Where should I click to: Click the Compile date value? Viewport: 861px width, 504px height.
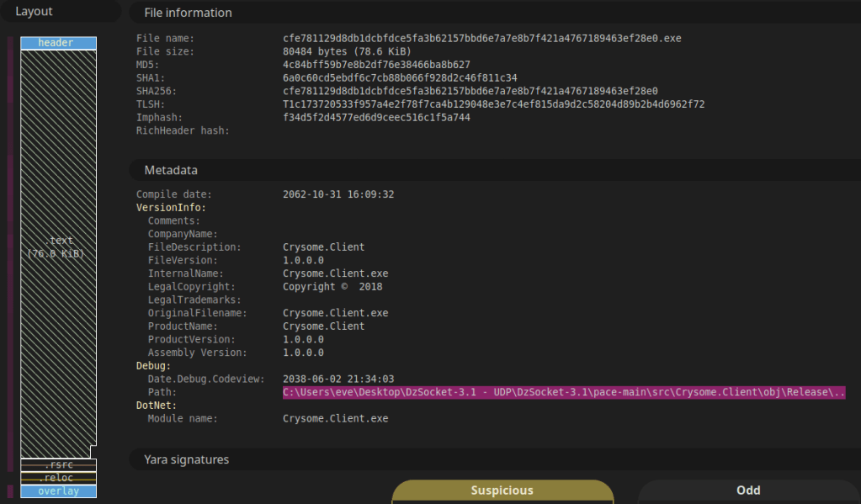[x=338, y=194]
